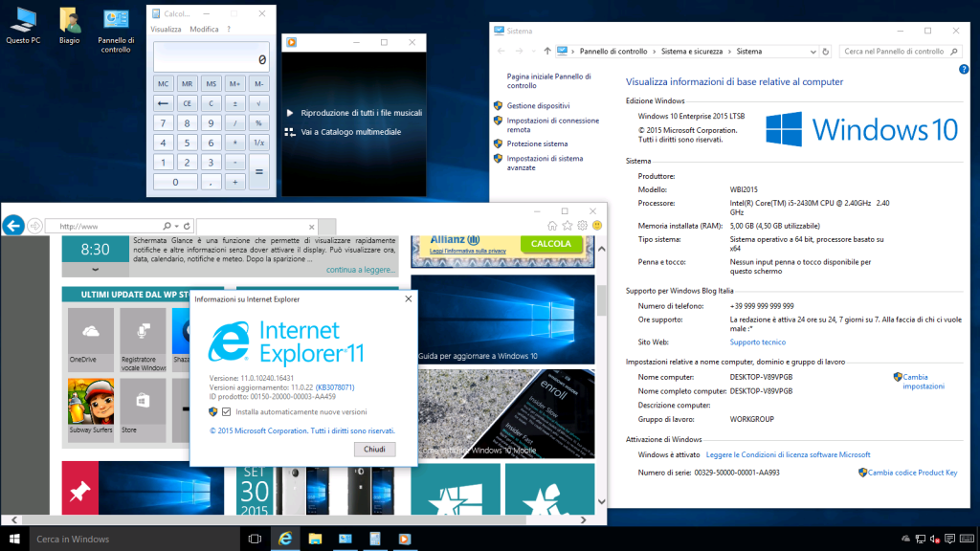
Task: Click Internet Explorer taskbar icon
Action: click(285, 539)
